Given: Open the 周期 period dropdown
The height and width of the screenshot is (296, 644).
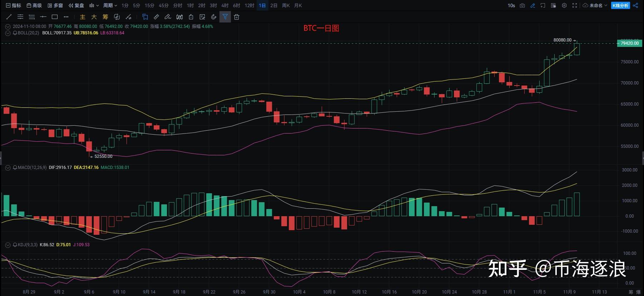Looking at the screenshot, I should pyautogui.click(x=110, y=5).
